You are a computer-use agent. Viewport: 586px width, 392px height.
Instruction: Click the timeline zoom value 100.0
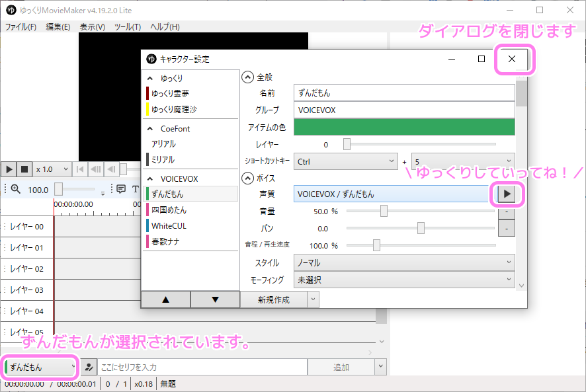pyautogui.click(x=38, y=190)
